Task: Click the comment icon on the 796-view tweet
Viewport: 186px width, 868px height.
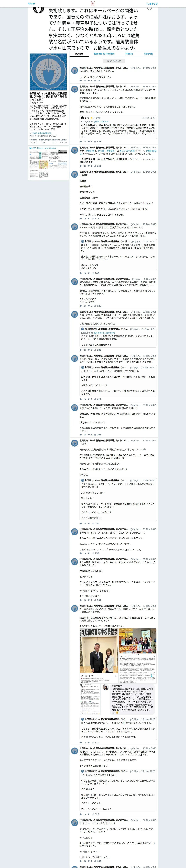Action: coord(80,435)
